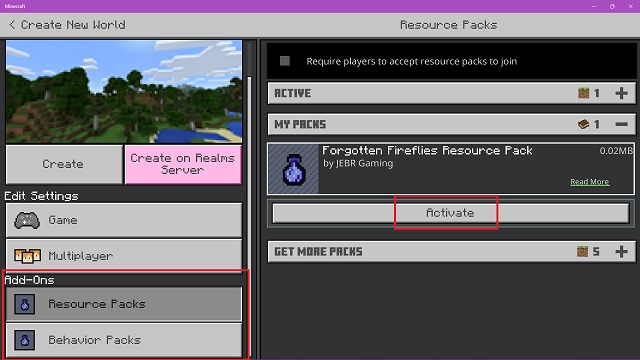This screenshot has height=360, width=640.
Task: Open the Game settings tab
Action: pos(124,220)
